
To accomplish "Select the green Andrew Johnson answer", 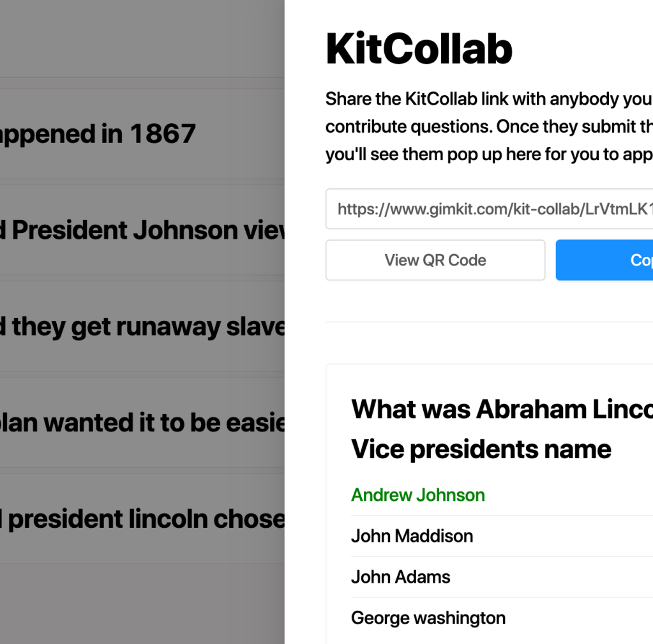I will (418, 495).
